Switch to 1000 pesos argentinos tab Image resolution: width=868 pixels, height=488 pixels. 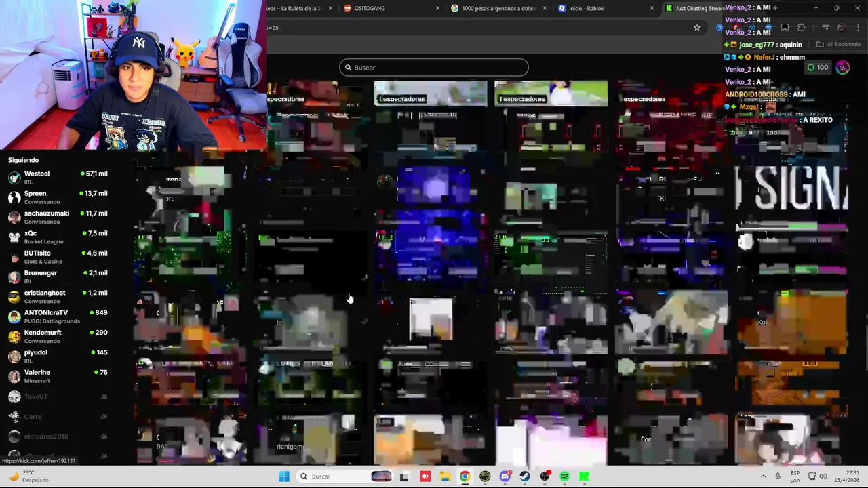pos(498,8)
